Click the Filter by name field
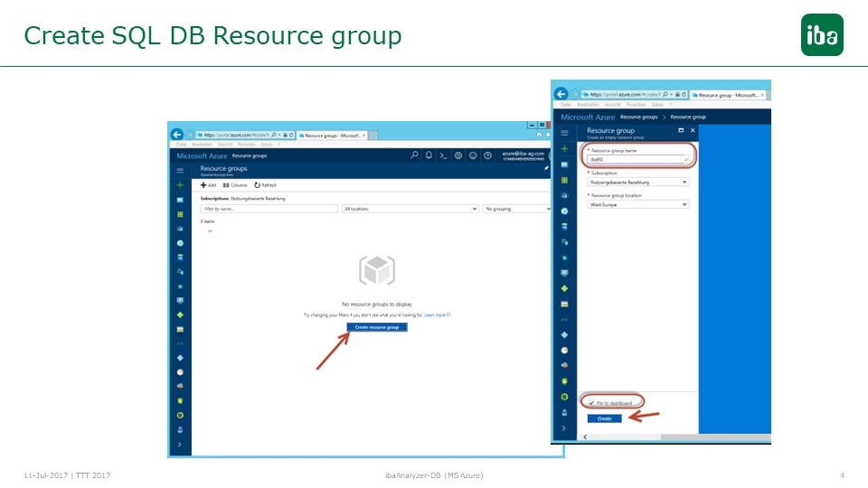868x488 pixels. pos(269,209)
